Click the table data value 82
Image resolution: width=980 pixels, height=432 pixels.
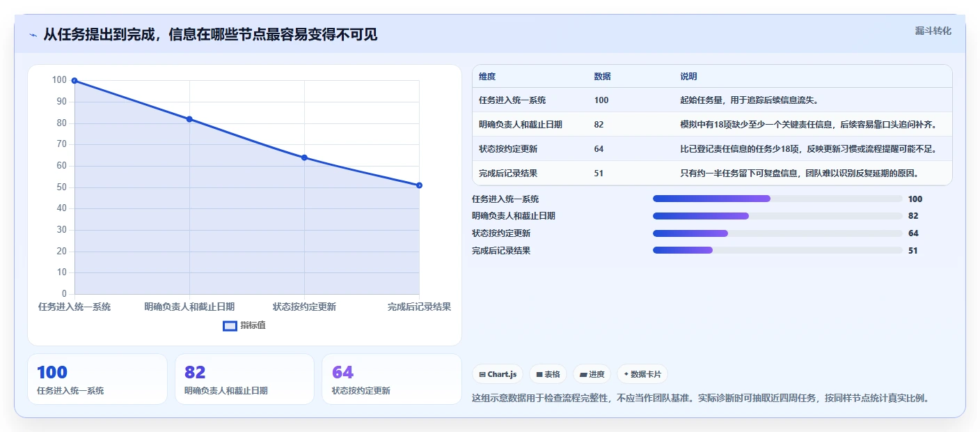599,125
